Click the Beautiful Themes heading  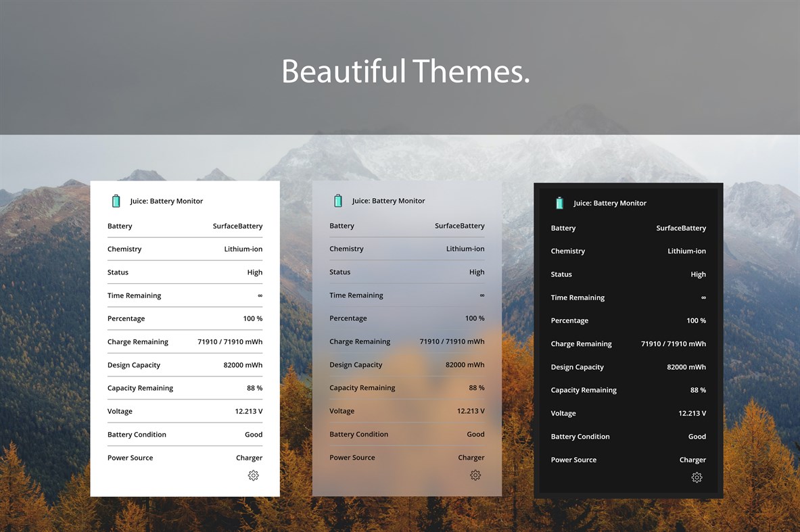(404, 71)
